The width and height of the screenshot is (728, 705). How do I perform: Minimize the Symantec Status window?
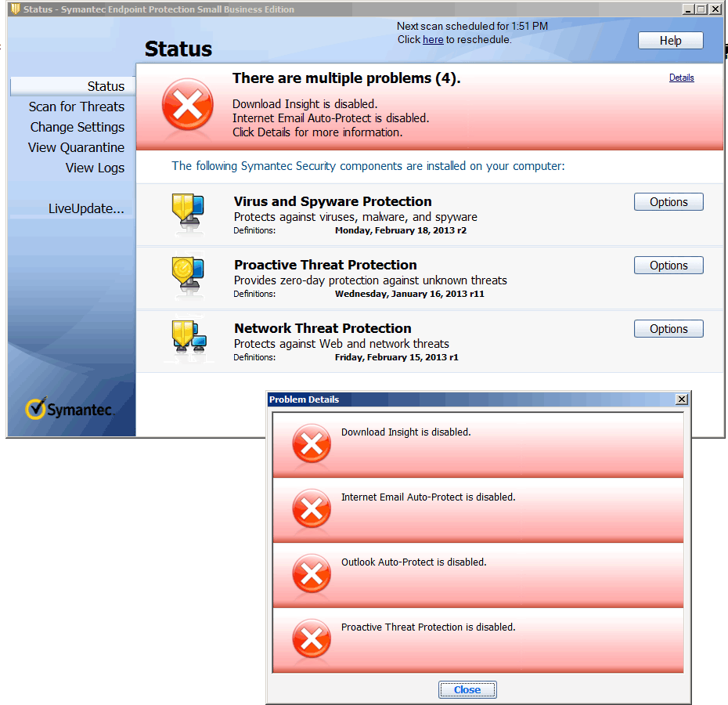[689, 9]
